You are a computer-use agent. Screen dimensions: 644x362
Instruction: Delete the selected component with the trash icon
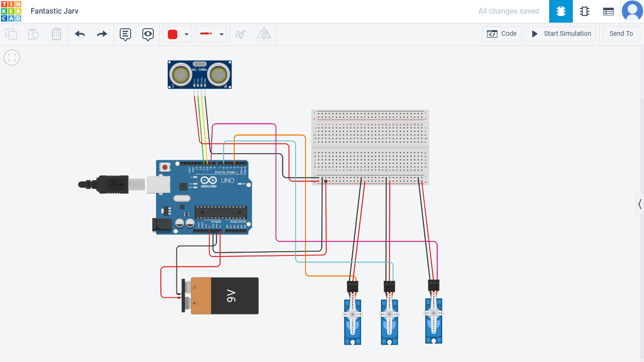click(x=57, y=34)
